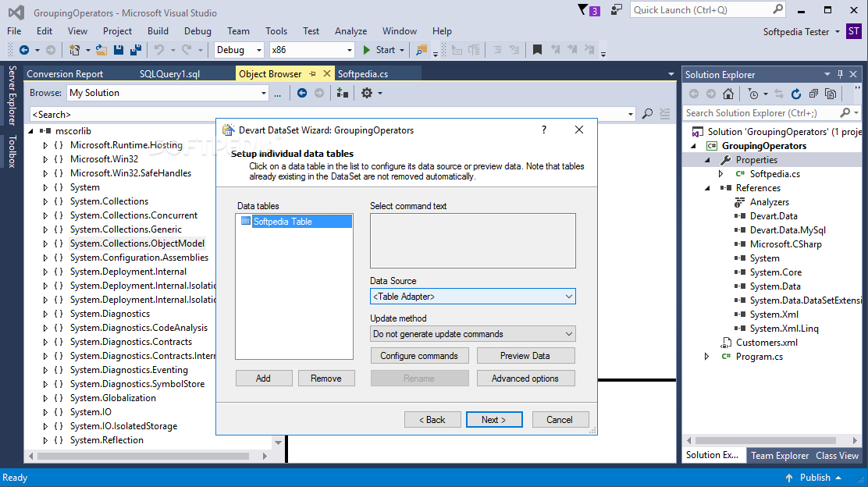Click the ST user account badge
The width and height of the screenshot is (868, 487).
[854, 31]
